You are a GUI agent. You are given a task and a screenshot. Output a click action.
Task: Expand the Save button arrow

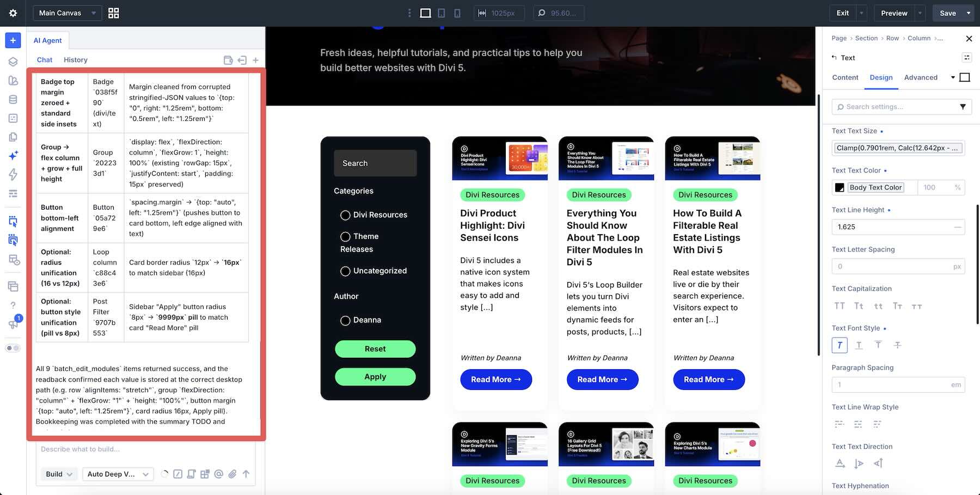[x=968, y=13]
